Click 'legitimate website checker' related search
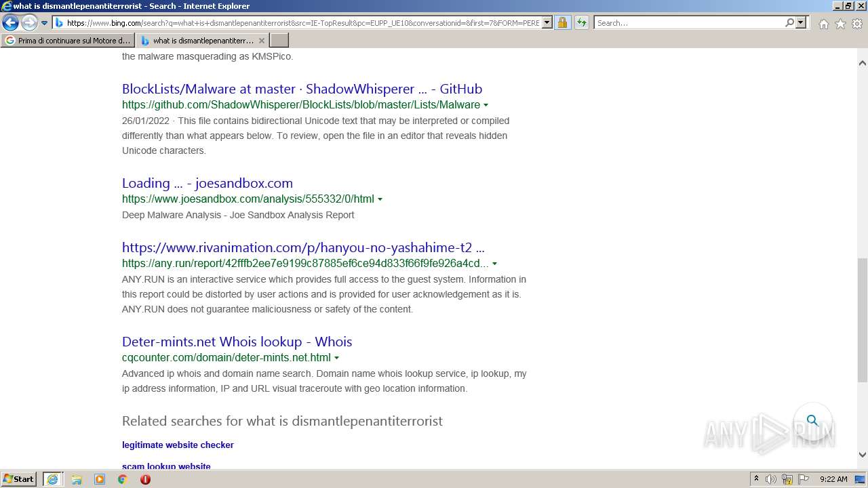Image resolution: width=868 pixels, height=488 pixels. [x=178, y=445]
